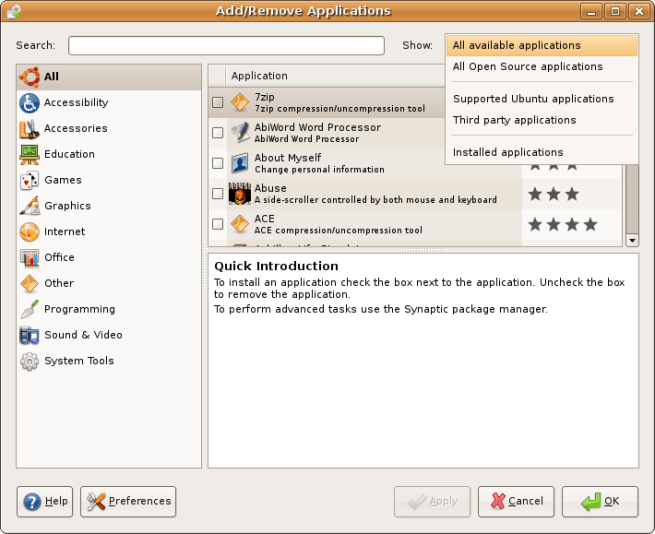The image size is (655, 534).
Task: Select the Other category
Action: pyautogui.click(x=109, y=284)
